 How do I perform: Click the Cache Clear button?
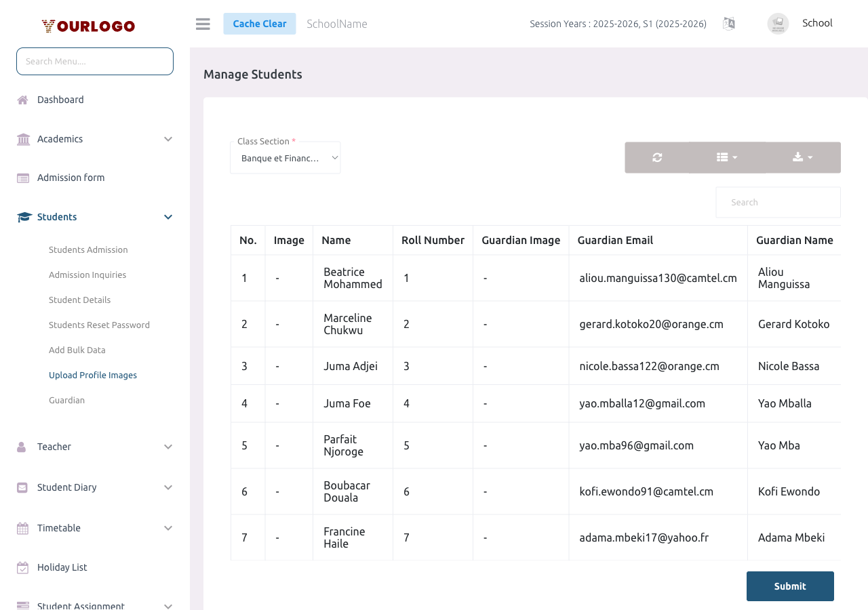[x=260, y=23]
